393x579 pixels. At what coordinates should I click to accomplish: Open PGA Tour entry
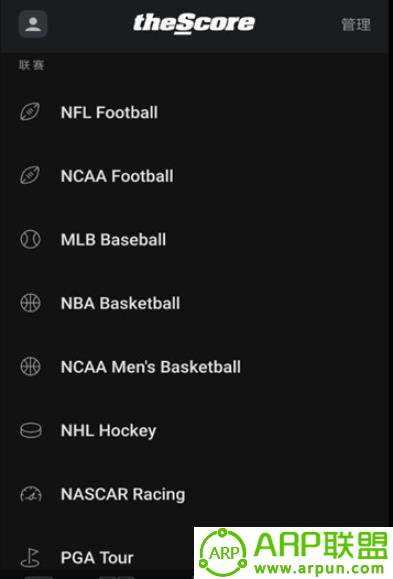97,558
